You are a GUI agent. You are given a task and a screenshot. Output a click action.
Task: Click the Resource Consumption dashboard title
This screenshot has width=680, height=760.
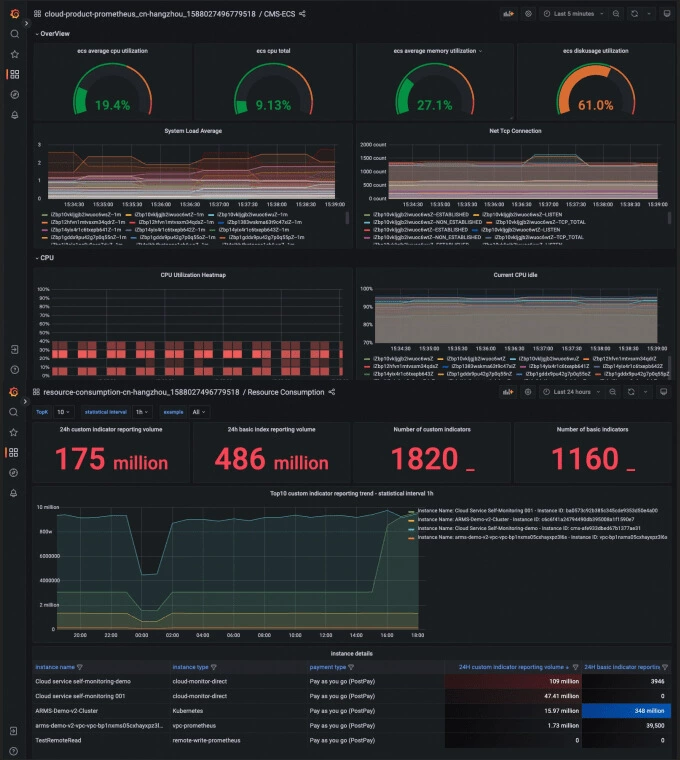(x=285, y=392)
